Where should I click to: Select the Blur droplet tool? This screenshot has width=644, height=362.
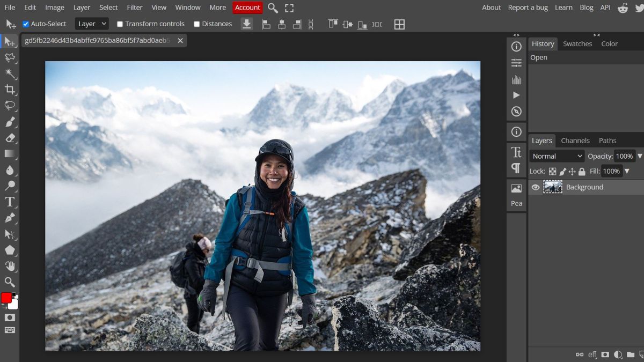(x=10, y=170)
